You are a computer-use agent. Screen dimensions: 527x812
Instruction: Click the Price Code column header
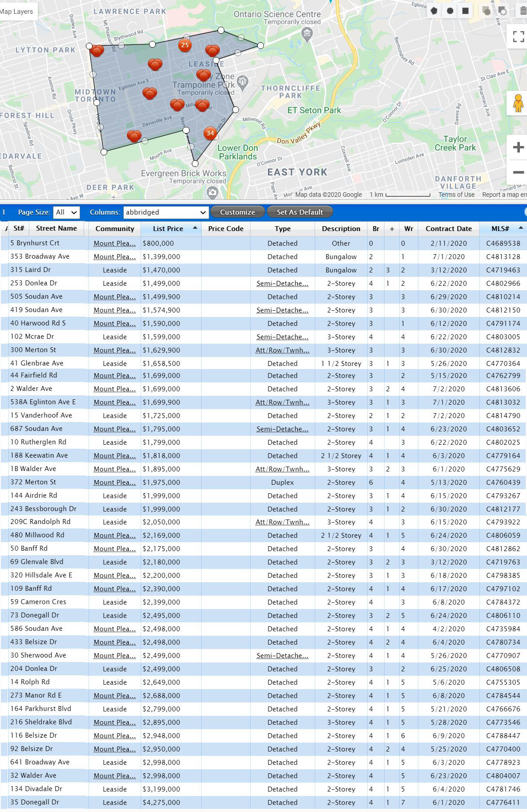point(226,229)
